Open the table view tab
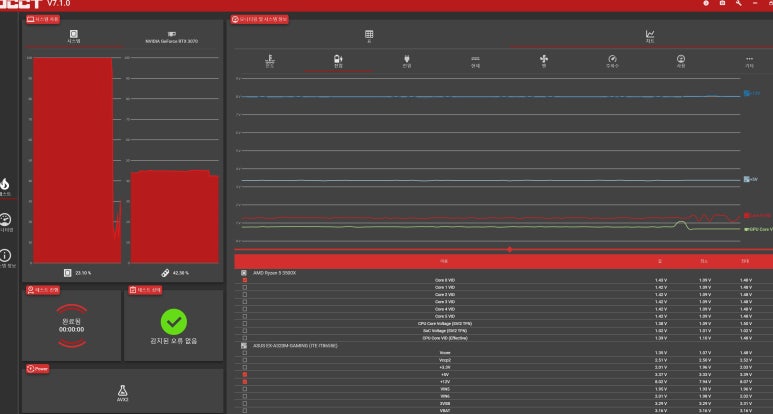Screen dimensions: 773x414 tap(368, 36)
